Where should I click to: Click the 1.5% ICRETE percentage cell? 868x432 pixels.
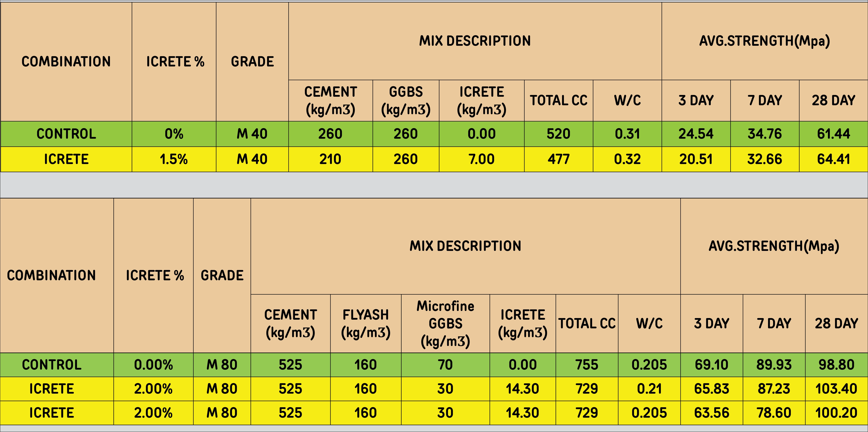(174, 159)
